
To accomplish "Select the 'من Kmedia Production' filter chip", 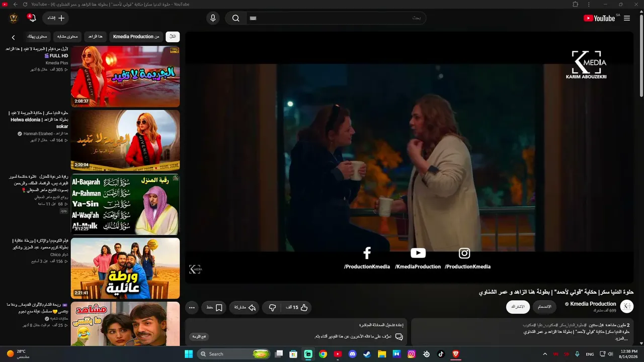I will click(x=136, y=36).
